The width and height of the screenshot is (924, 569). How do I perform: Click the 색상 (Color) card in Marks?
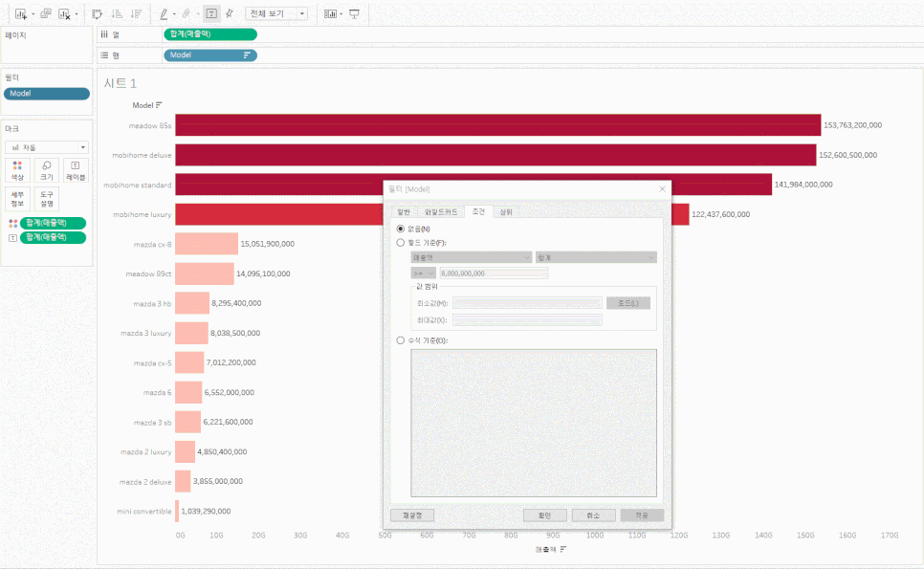pyautogui.click(x=17, y=170)
